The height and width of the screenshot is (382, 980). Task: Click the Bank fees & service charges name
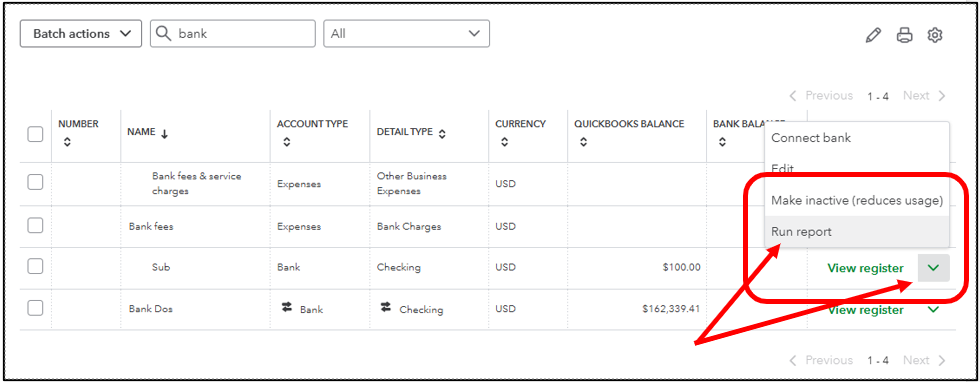(196, 183)
